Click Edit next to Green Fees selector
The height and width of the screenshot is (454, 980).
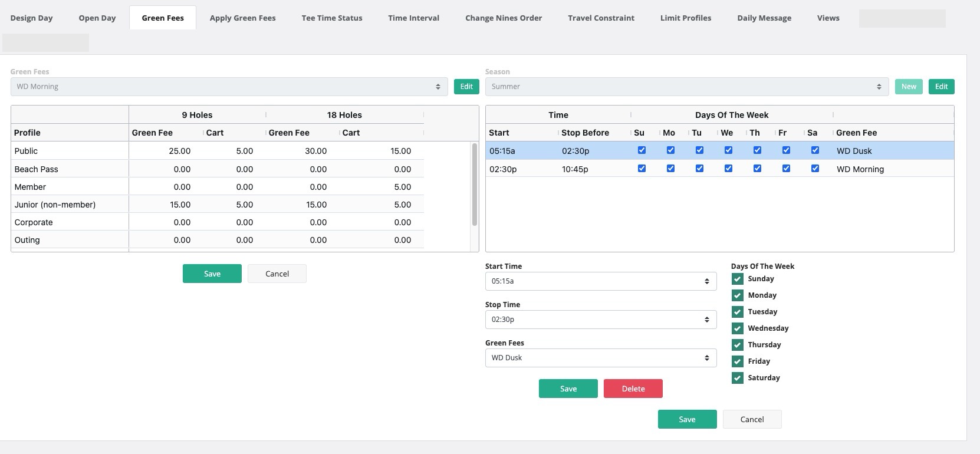tap(466, 87)
